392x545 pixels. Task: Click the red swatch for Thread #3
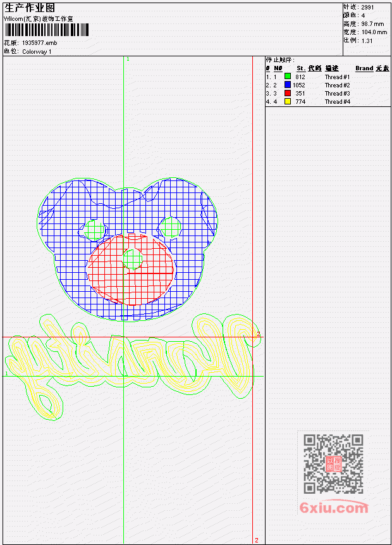pyautogui.click(x=288, y=93)
